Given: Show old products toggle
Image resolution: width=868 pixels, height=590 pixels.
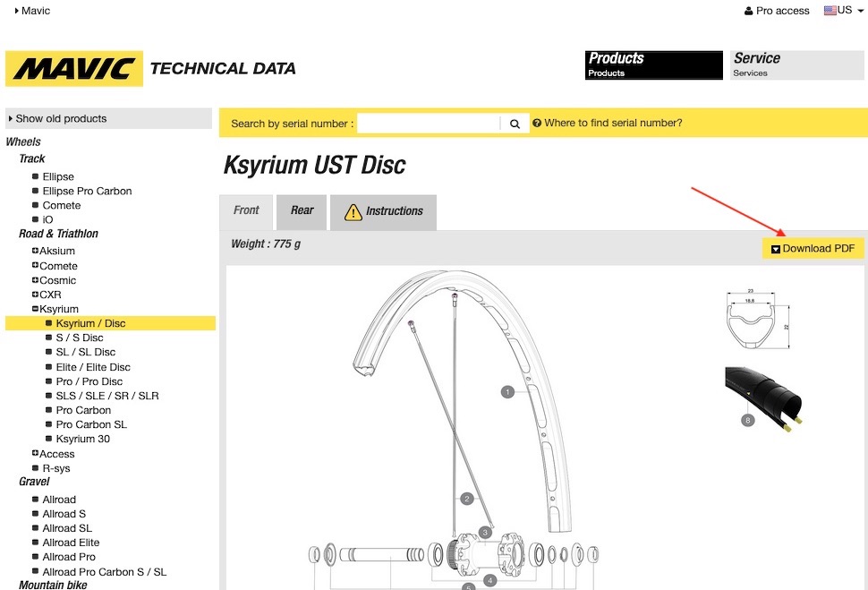Looking at the screenshot, I should click(60, 118).
